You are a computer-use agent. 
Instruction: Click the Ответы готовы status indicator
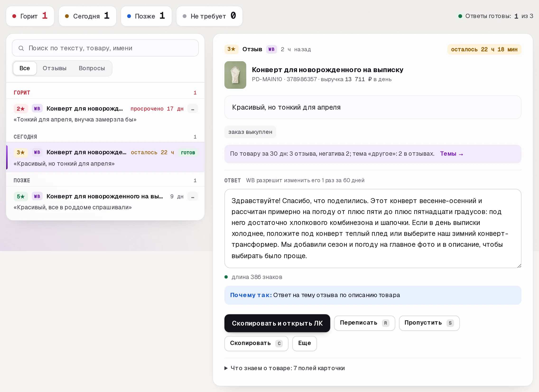[496, 16]
